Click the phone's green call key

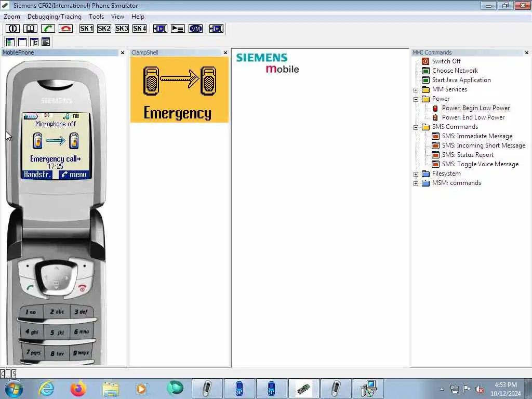(x=30, y=287)
